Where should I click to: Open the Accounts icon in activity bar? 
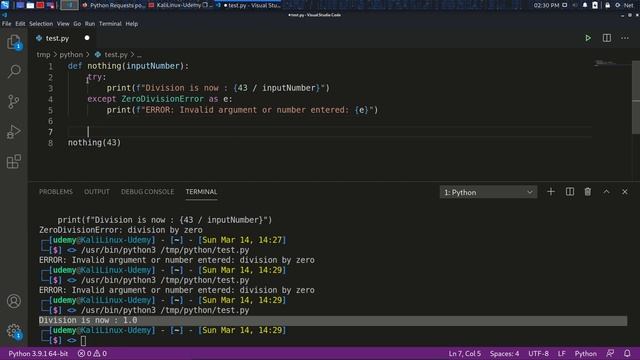13,301
